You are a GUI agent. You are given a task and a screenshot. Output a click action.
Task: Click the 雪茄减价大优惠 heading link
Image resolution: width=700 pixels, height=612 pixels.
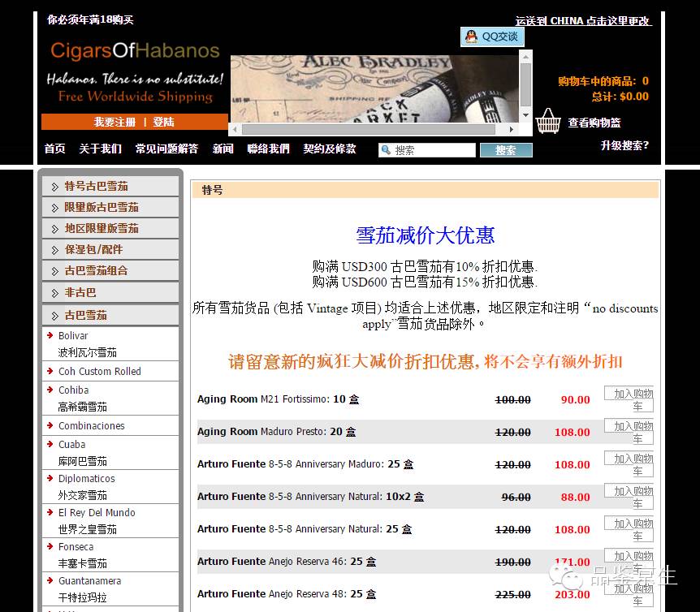425,235
